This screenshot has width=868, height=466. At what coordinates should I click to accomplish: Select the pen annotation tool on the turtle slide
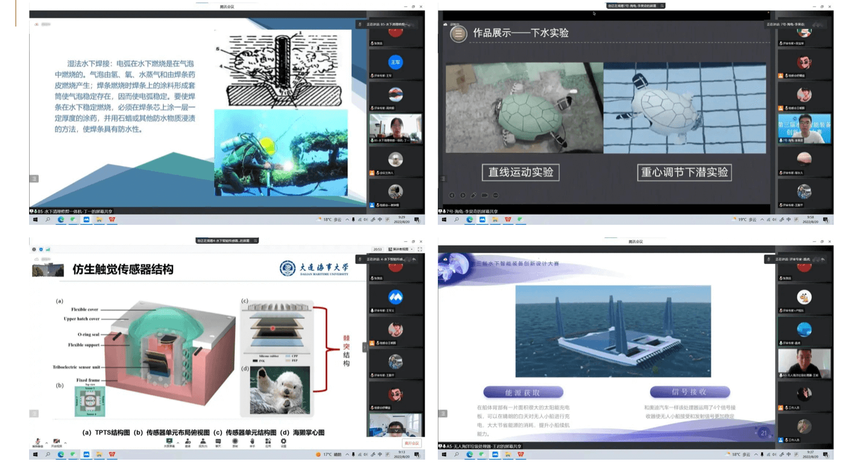(474, 195)
